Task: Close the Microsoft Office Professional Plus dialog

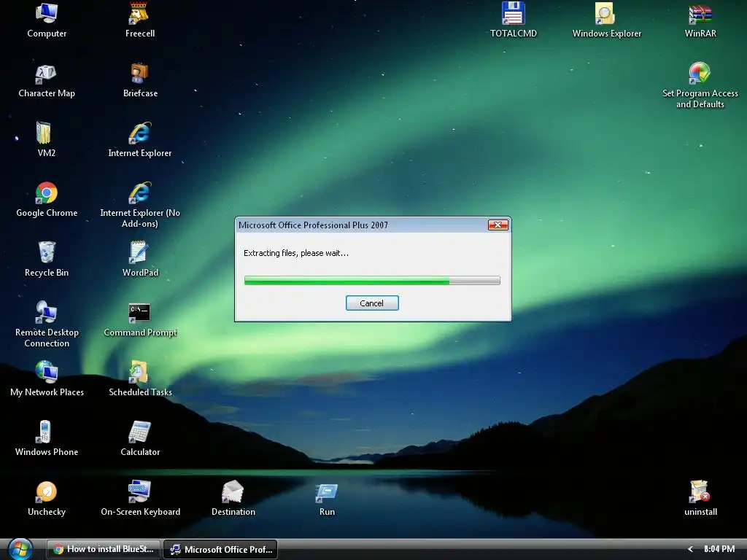Action: point(498,225)
